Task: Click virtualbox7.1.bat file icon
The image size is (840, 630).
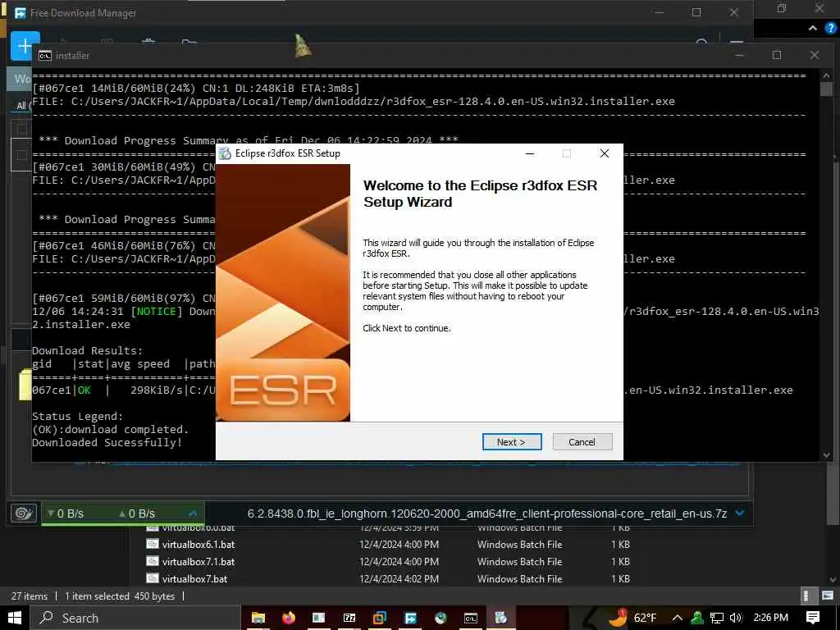Action: coord(153,561)
